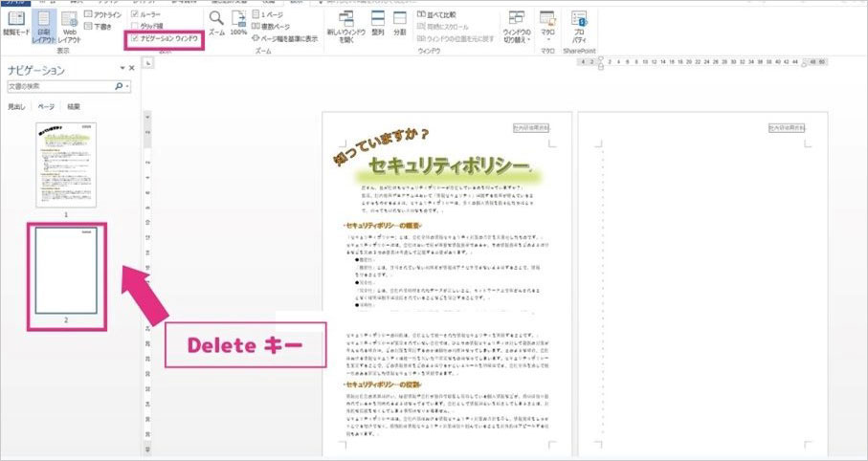Click 同時にスクロール synchronous scrolling
Viewport: 868px width, 461px height.
tap(443, 27)
